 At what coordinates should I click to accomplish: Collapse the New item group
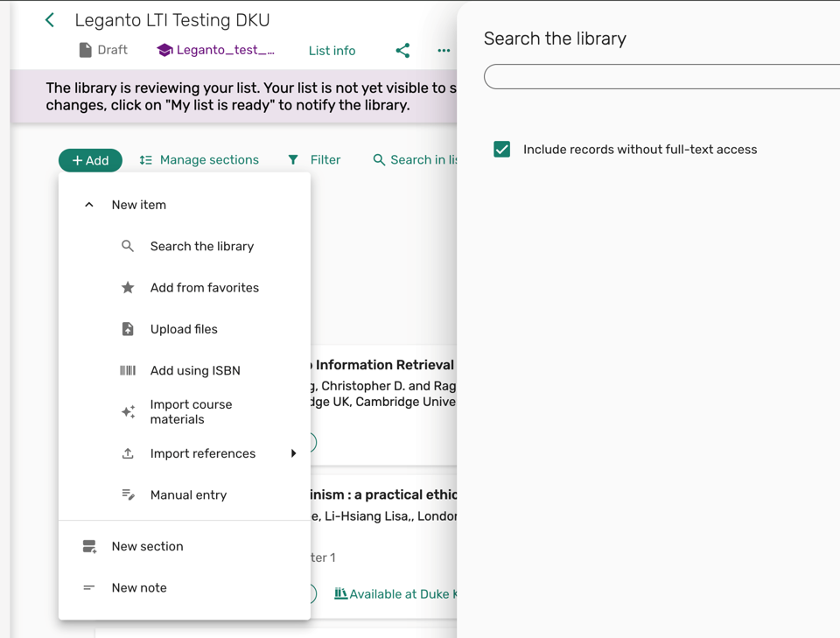[x=89, y=205]
